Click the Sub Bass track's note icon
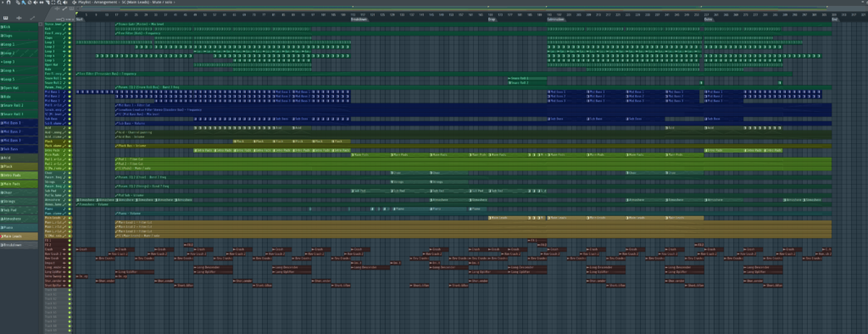Image resolution: width=868 pixels, height=334 pixels. click(x=64, y=119)
